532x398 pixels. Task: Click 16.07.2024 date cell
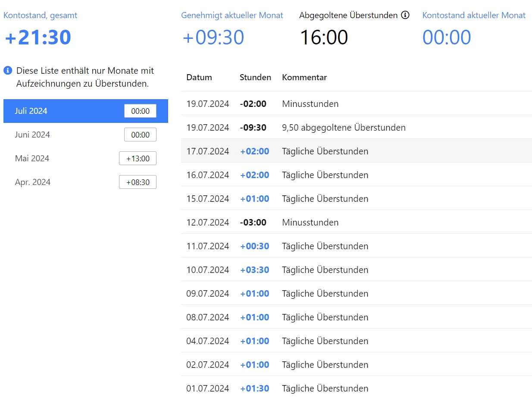coord(208,175)
